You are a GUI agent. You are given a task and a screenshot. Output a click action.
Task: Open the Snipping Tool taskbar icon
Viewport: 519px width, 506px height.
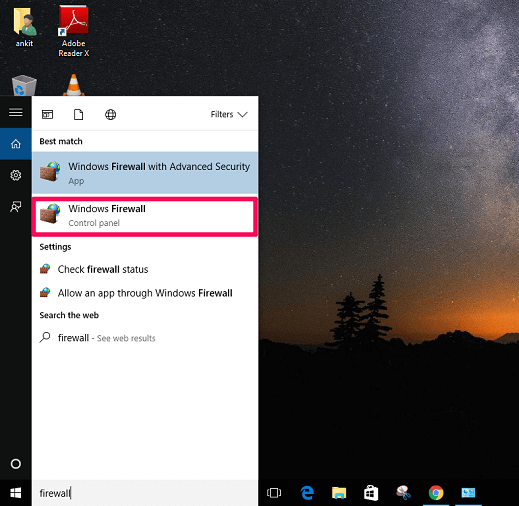[x=403, y=493]
